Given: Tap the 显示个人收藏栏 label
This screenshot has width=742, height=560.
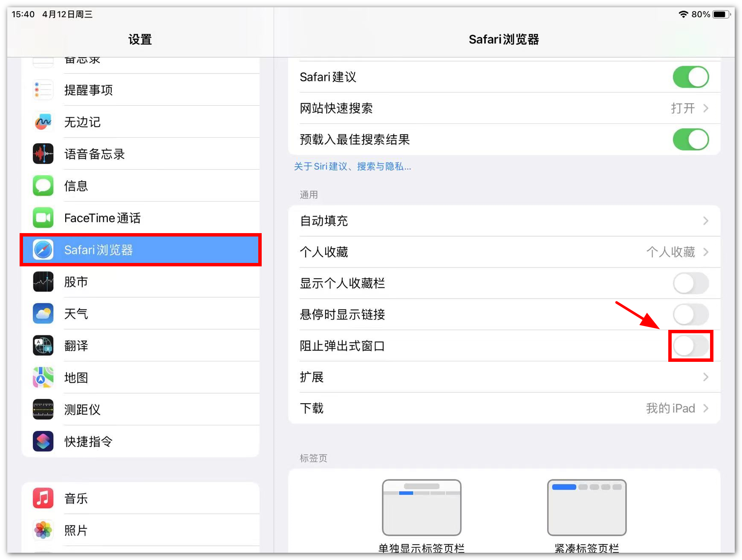Looking at the screenshot, I should click(x=342, y=283).
